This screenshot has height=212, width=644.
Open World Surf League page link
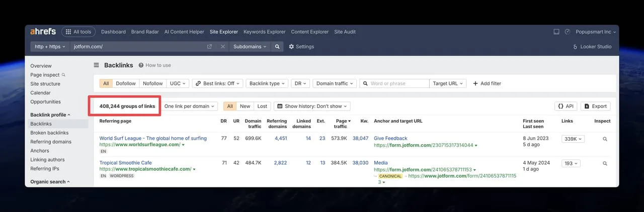[x=153, y=138]
